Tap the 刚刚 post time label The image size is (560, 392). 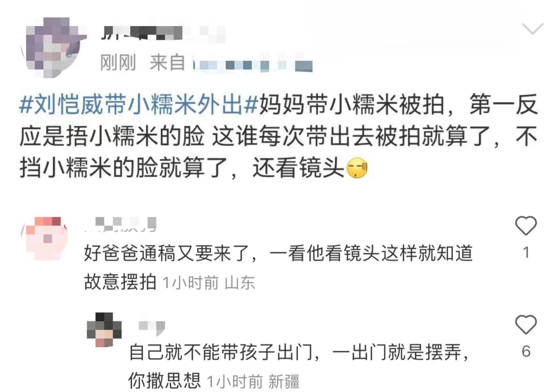click(x=118, y=63)
